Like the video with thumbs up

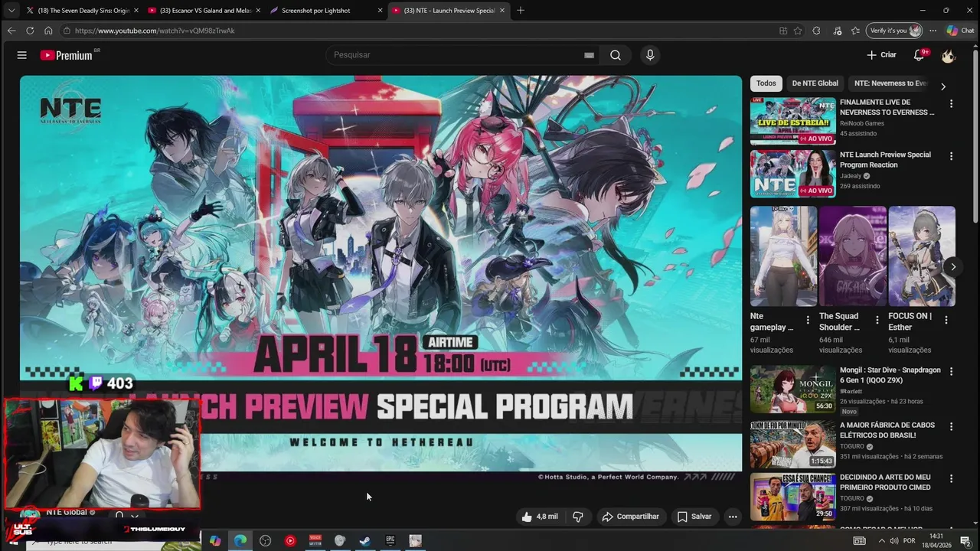[540, 517]
